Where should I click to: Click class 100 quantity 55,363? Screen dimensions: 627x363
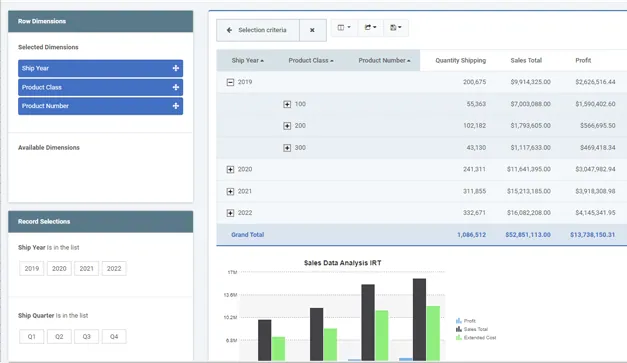coord(476,104)
